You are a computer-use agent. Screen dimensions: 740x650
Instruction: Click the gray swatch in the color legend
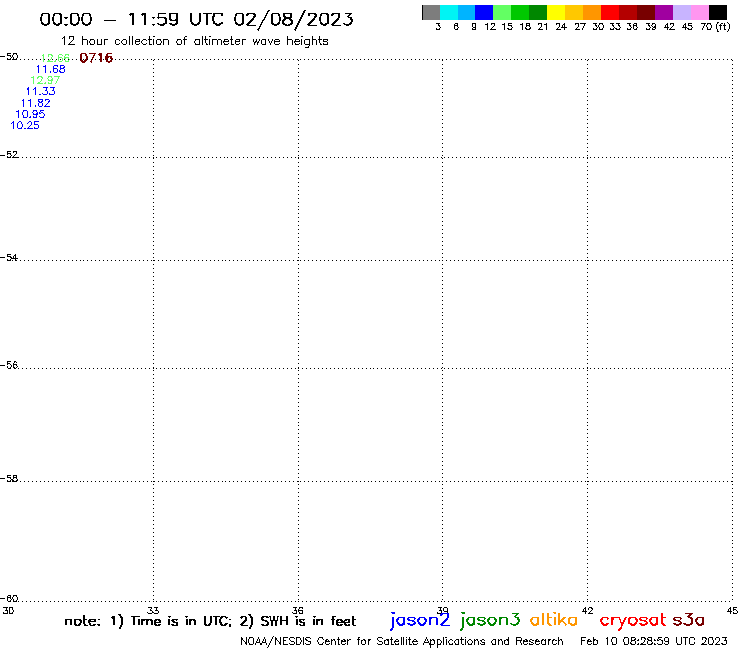[431, 12]
